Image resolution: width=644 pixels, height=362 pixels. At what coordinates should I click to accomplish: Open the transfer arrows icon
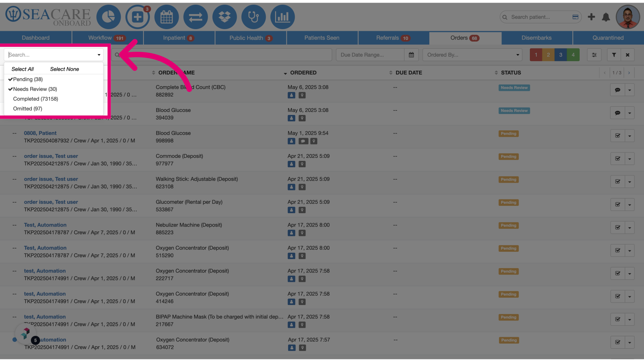[196, 17]
